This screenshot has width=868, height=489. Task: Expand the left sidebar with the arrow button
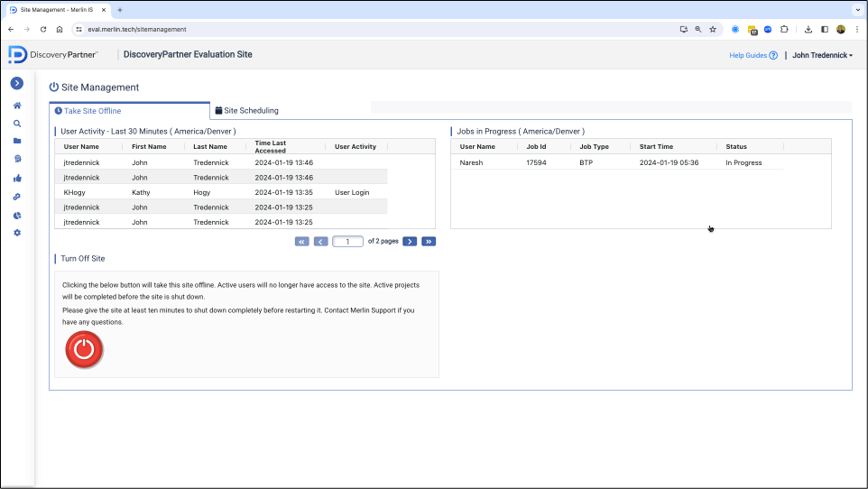(17, 83)
